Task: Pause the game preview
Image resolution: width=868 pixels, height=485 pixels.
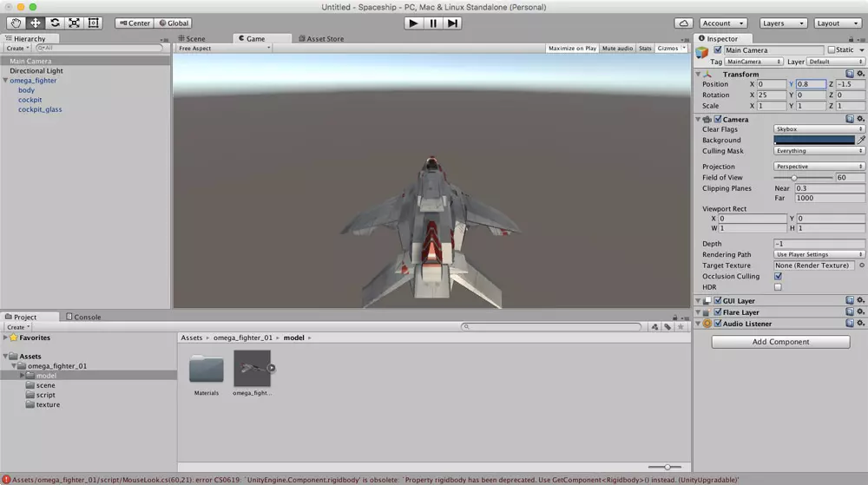Action: (x=433, y=23)
